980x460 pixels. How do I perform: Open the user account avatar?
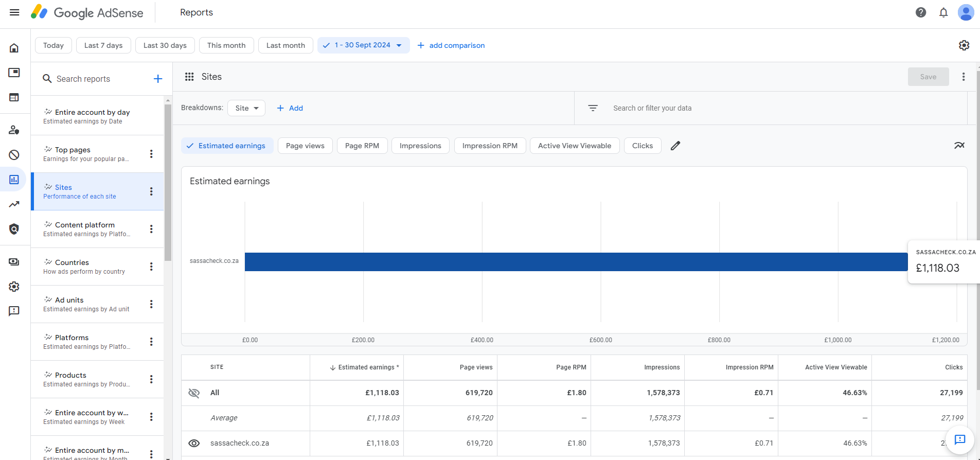(x=966, y=12)
